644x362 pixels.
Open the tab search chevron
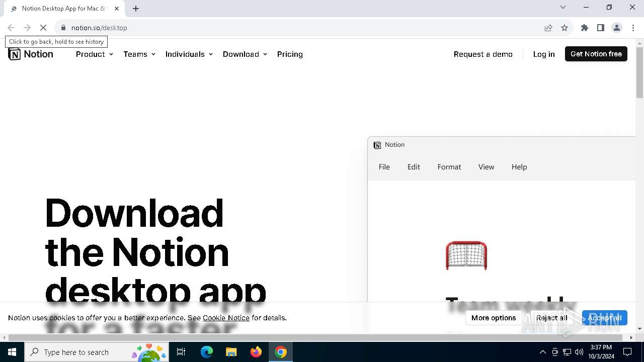pos(563,7)
